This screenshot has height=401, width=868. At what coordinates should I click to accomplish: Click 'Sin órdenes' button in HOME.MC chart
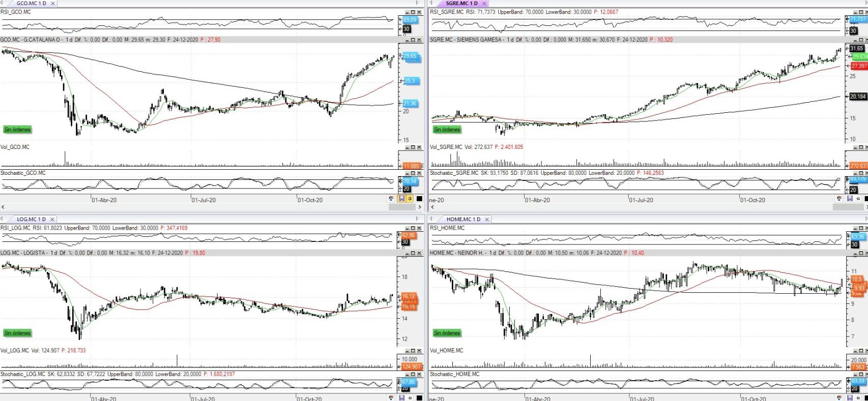click(447, 333)
